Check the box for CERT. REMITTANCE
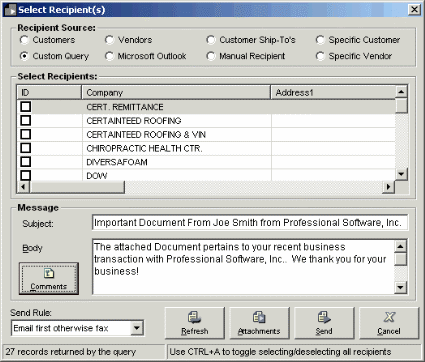 pyautogui.click(x=26, y=107)
